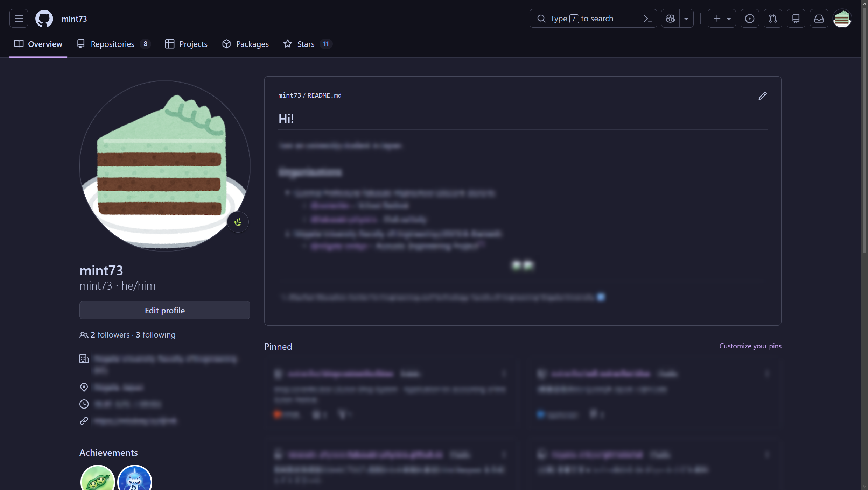
Task: Open the Issues icon in header
Action: 750,19
